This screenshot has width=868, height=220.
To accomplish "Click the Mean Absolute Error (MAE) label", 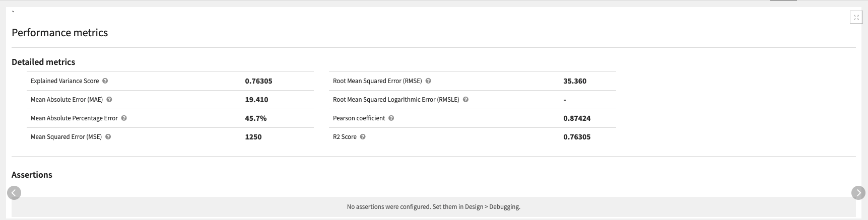I will click(x=66, y=100).
